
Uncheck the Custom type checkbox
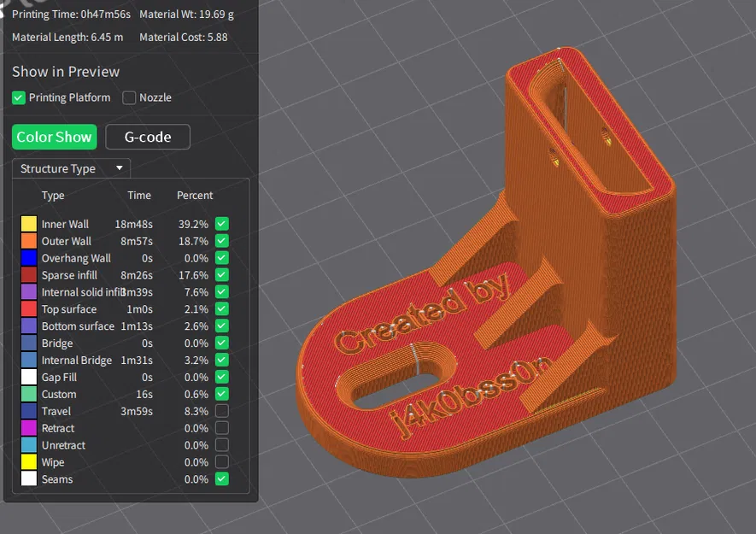coord(222,394)
